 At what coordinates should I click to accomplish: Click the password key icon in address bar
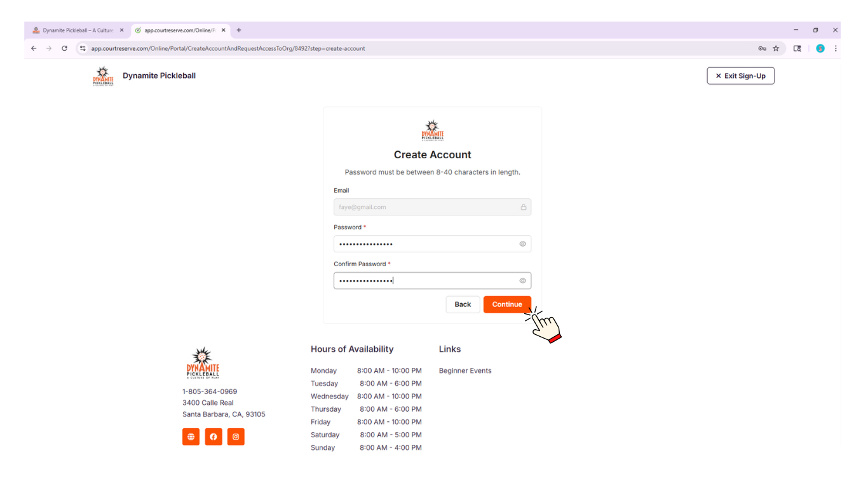click(762, 48)
